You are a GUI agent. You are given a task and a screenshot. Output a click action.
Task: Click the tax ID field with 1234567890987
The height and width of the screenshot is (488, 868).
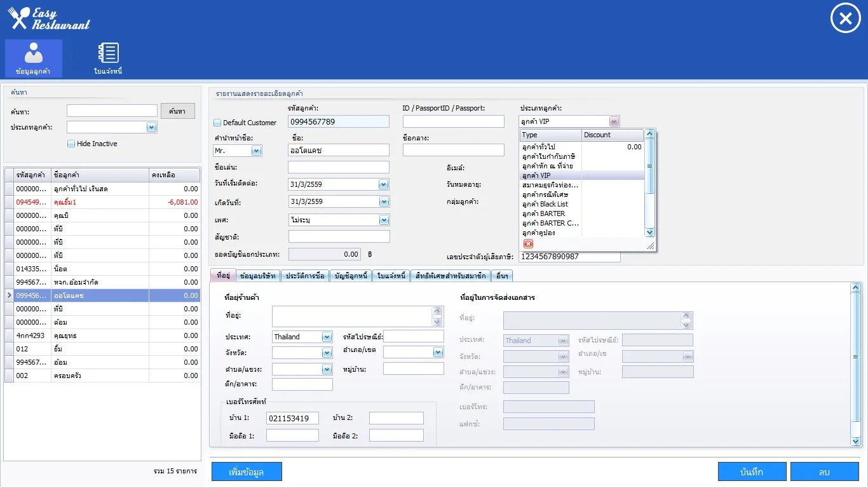click(x=570, y=256)
